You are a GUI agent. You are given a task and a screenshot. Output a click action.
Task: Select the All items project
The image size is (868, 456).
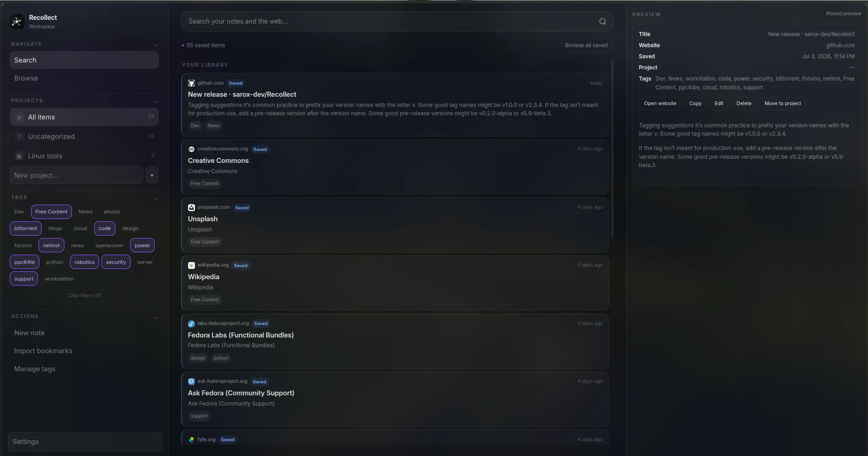pyautogui.click(x=84, y=117)
